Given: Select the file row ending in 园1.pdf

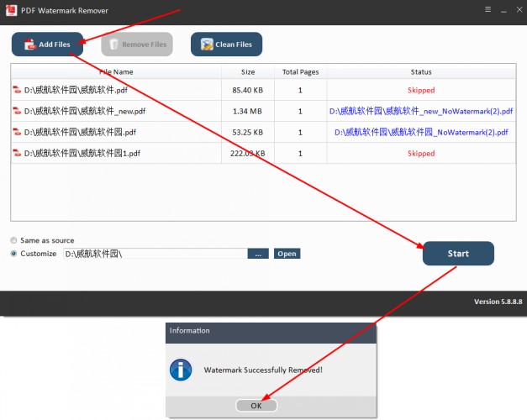Looking at the screenshot, I should point(263,153).
